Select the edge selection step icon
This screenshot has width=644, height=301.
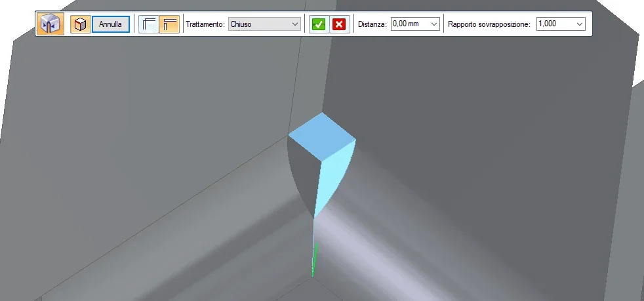pyautogui.click(x=80, y=24)
